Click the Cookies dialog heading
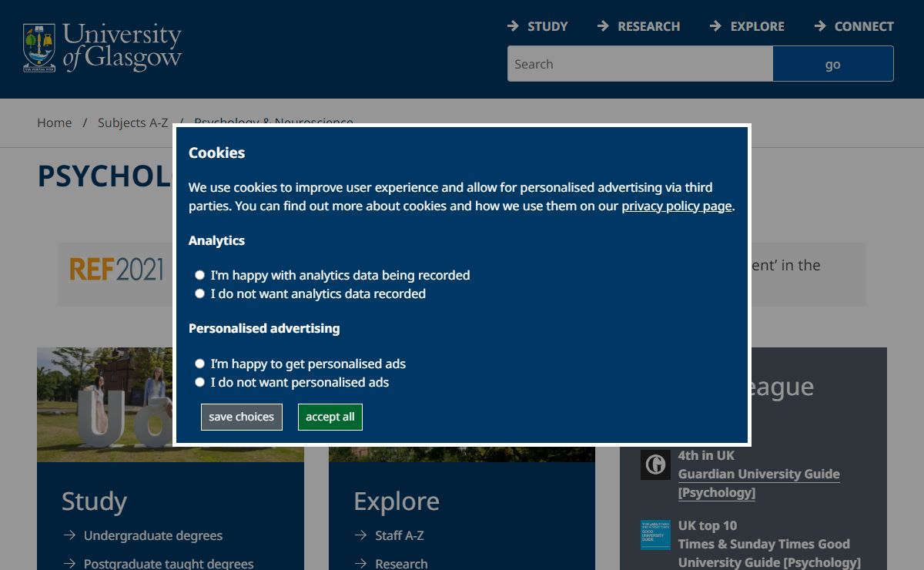The image size is (924, 570). point(216,153)
